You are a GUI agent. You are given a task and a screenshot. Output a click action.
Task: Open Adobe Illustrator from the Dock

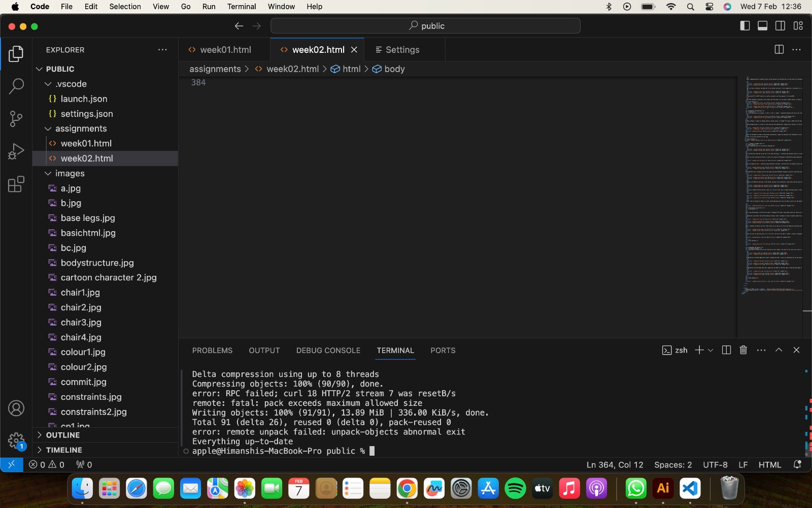pyautogui.click(x=663, y=489)
